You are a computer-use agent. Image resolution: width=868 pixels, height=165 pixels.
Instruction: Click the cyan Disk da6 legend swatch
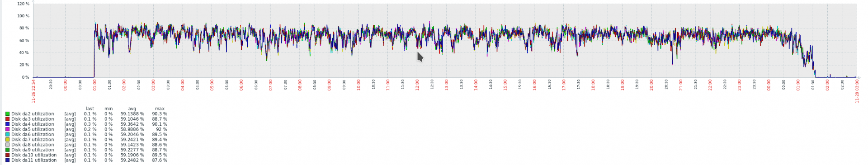[7, 135]
